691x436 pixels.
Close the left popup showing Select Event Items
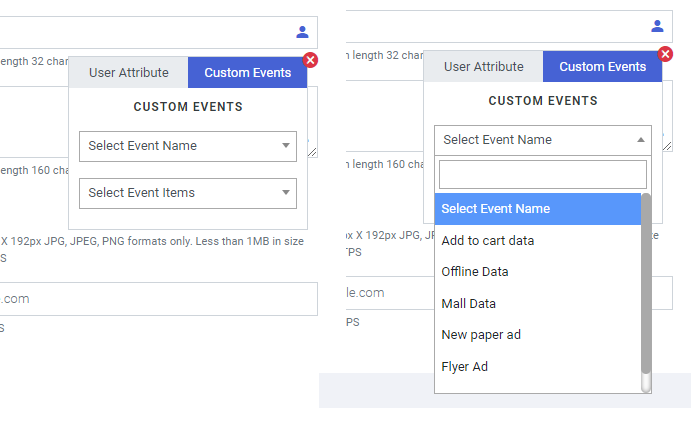[x=310, y=60]
